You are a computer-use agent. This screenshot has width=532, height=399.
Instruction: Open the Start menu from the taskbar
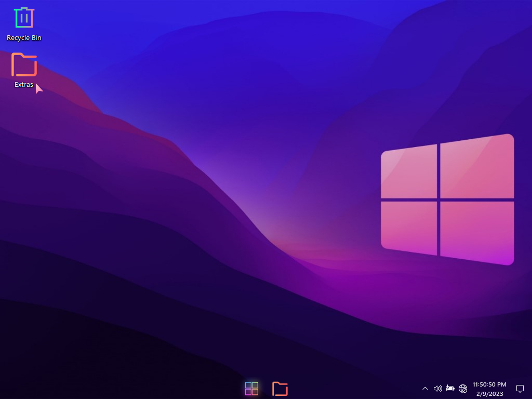(x=251, y=389)
